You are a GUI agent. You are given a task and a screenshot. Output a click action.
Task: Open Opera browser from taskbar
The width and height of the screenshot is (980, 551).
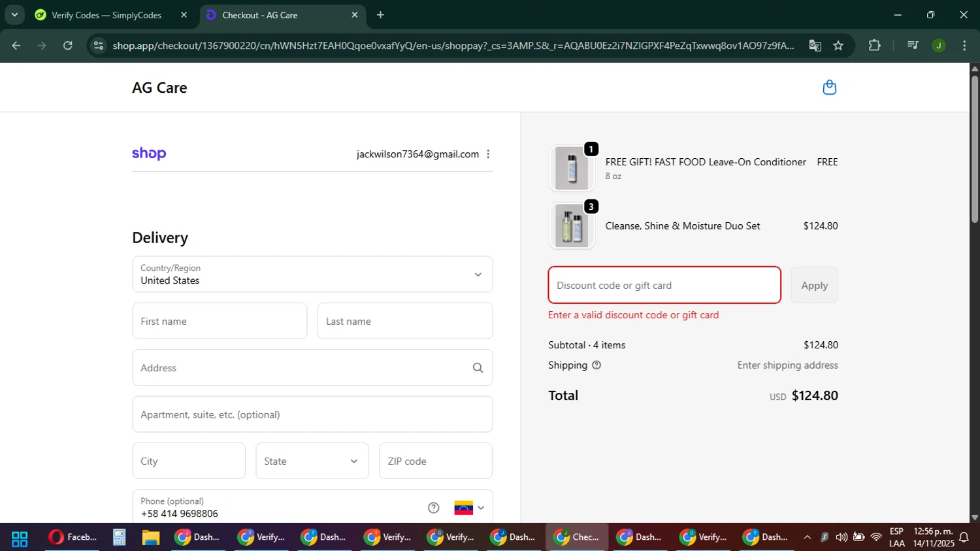pos(73,537)
